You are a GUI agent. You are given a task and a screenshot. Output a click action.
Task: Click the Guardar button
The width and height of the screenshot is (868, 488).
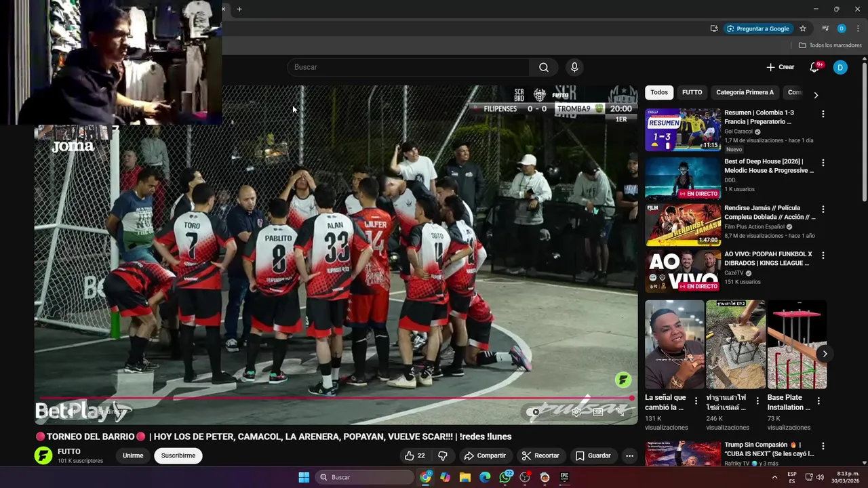click(593, 455)
